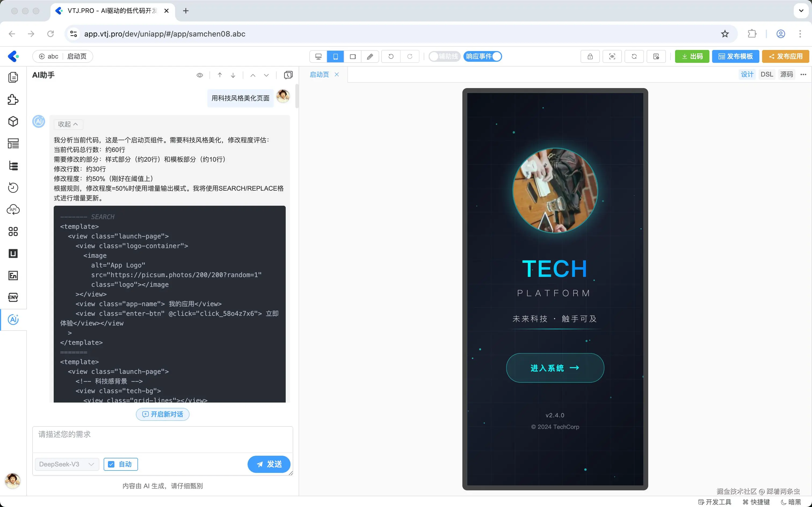The height and width of the screenshot is (507, 812).
Task: Open the ENV environment settings icon
Action: tap(13, 298)
